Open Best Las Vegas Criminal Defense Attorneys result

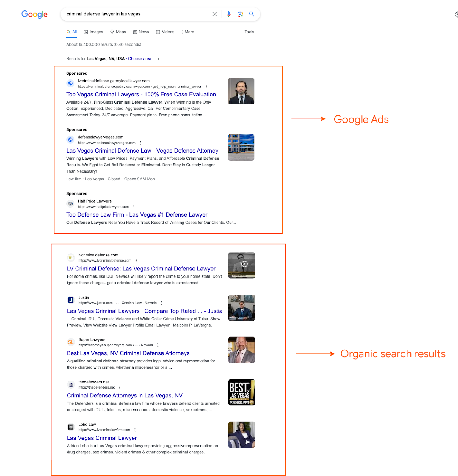pyautogui.click(x=128, y=353)
